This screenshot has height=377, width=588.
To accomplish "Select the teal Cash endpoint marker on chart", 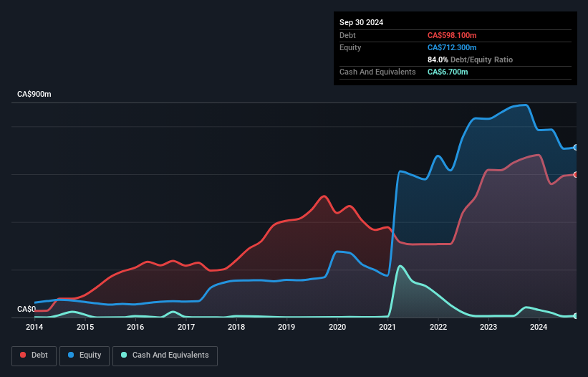I will coord(576,316).
